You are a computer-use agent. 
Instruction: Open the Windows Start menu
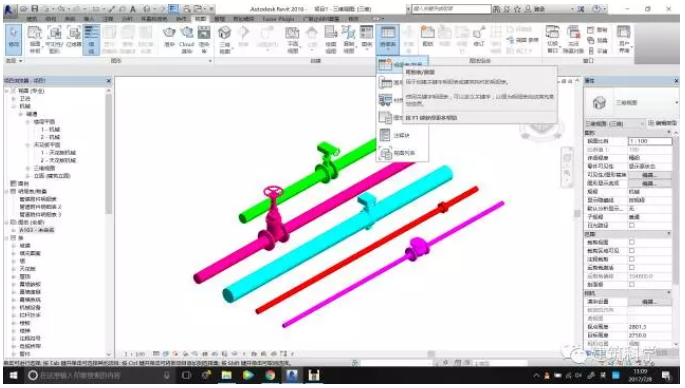13,375
